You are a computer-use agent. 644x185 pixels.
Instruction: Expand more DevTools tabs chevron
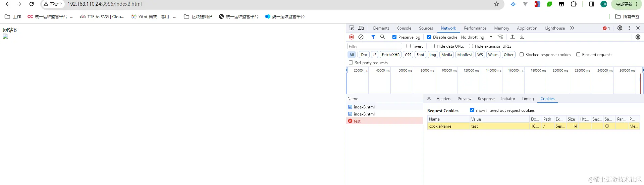(x=572, y=28)
